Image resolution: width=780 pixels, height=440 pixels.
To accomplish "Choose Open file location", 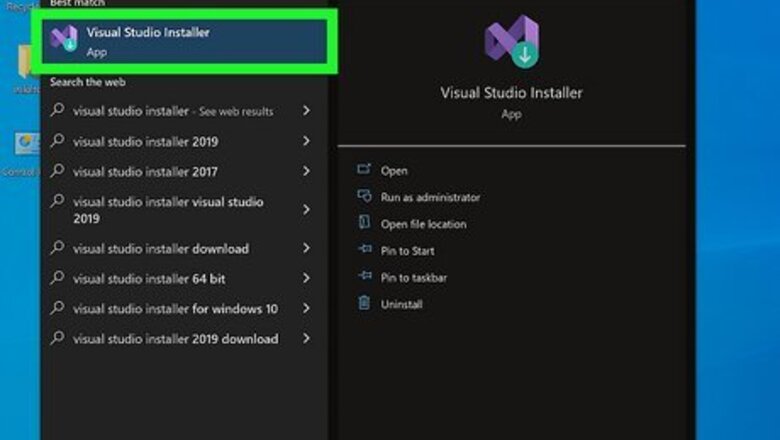I will point(423,224).
